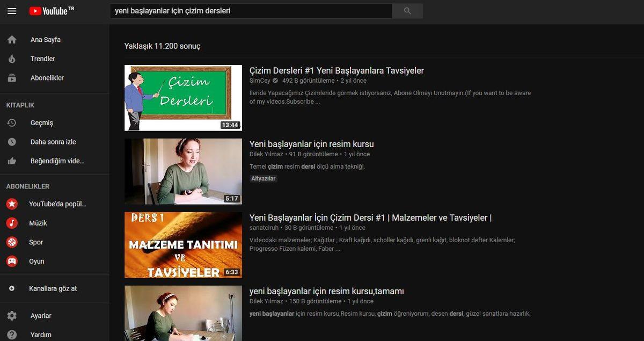Image resolution: width=644 pixels, height=341 pixels.
Task: Select the Trendler flame icon
Action: coord(11,59)
